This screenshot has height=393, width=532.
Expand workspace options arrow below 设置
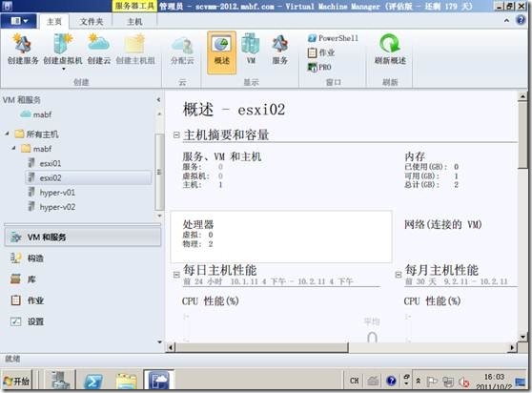pos(159,341)
